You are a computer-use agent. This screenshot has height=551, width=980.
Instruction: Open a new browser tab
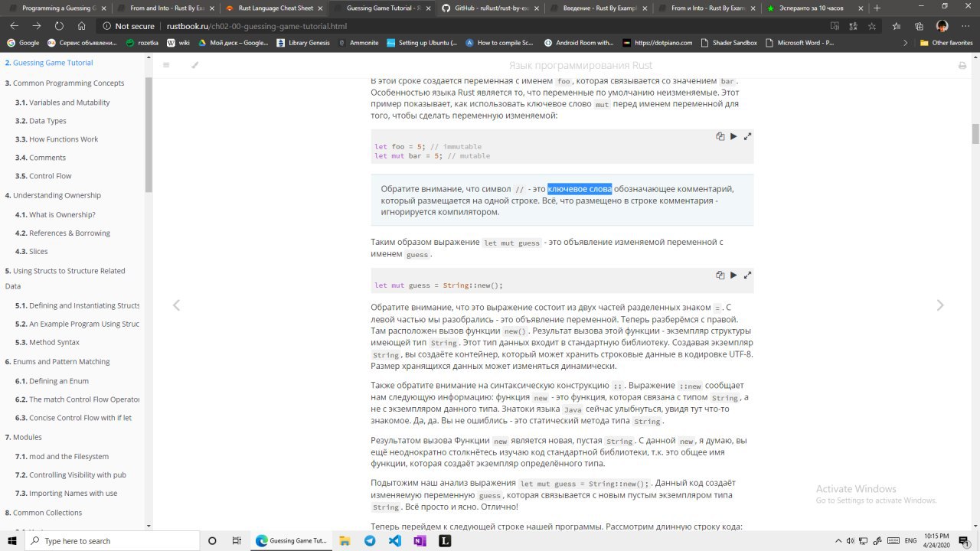(877, 8)
